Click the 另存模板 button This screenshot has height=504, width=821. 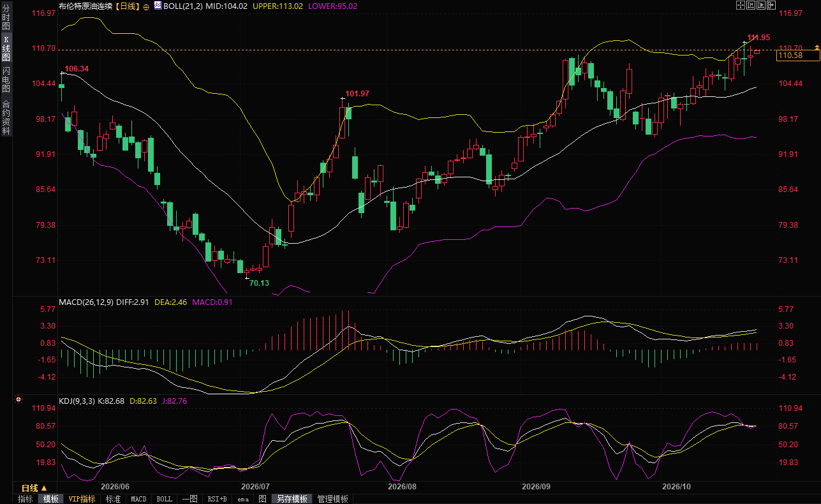point(292,499)
